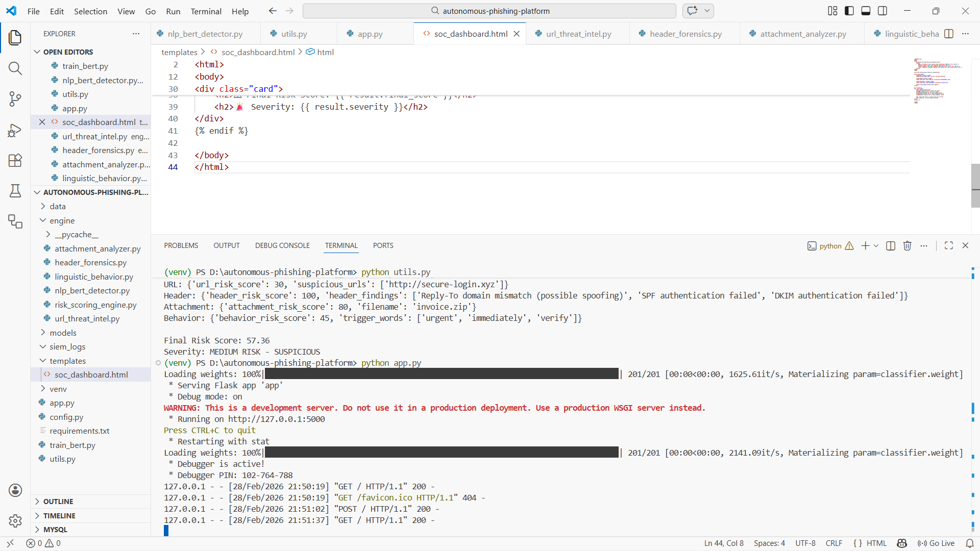Click the notifications bell in status bar
Screen dimensions: 980x551
pos(969,543)
